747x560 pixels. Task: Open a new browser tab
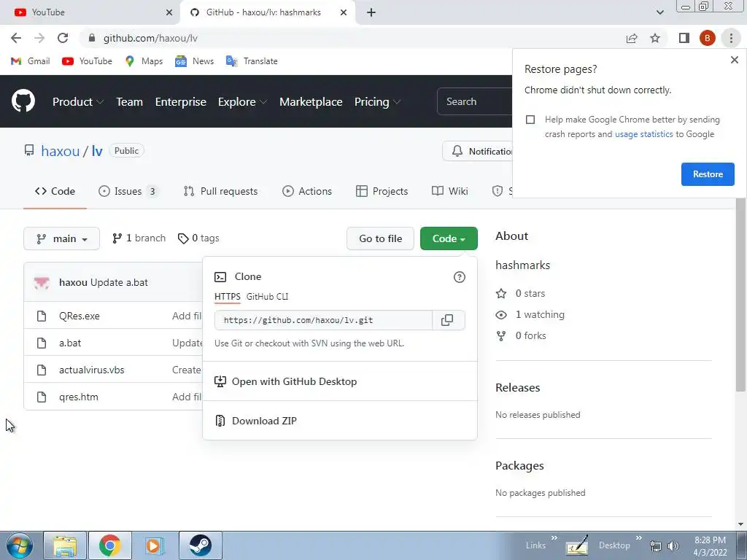tap(371, 12)
